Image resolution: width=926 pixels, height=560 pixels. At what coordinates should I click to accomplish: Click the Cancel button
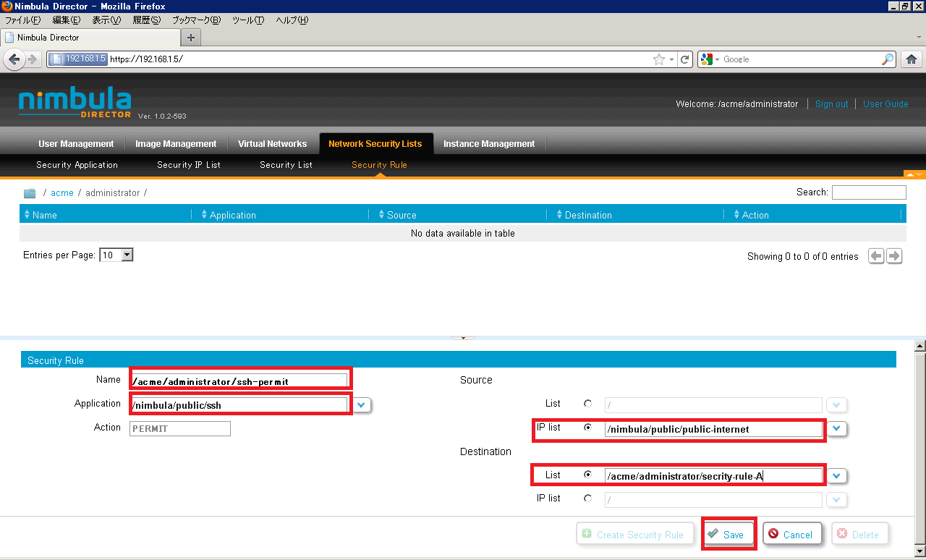[791, 534]
